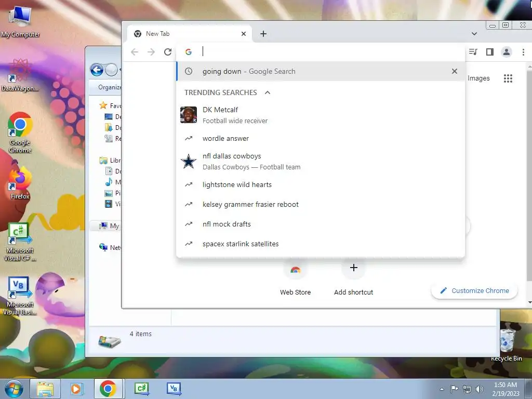Open the taskbar clock and date
This screenshot has width=532, height=399.
[506, 389]
